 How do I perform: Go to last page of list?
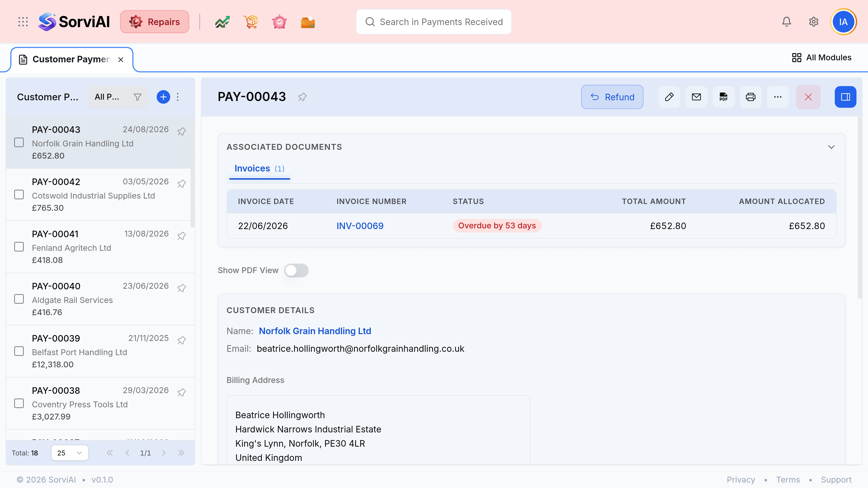click(181, 453)
